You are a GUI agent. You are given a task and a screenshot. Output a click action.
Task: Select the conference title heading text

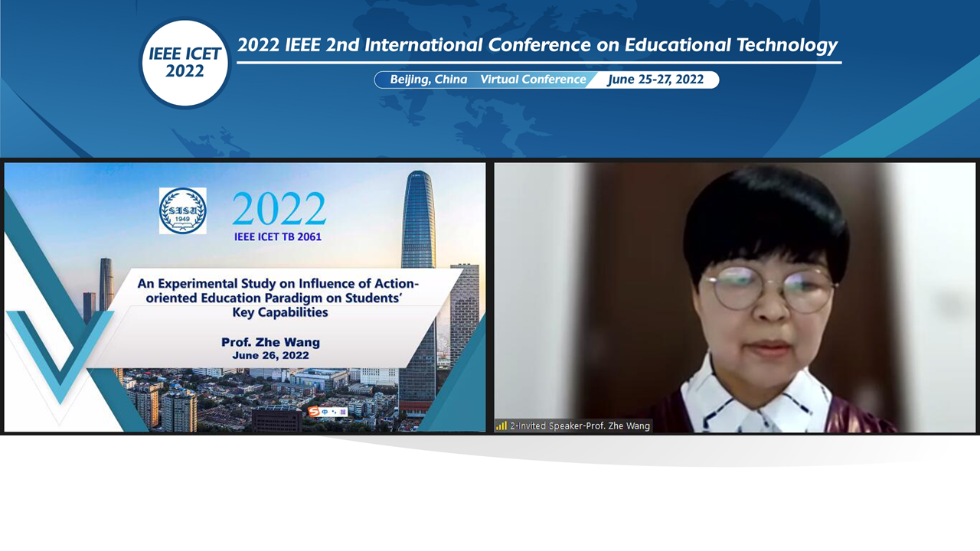click(537, 45)
